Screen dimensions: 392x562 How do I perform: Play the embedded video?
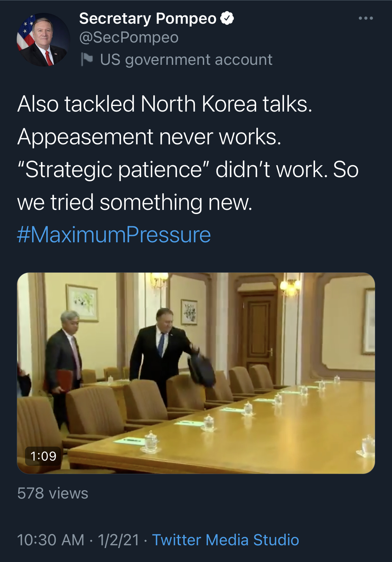point(196,373)
